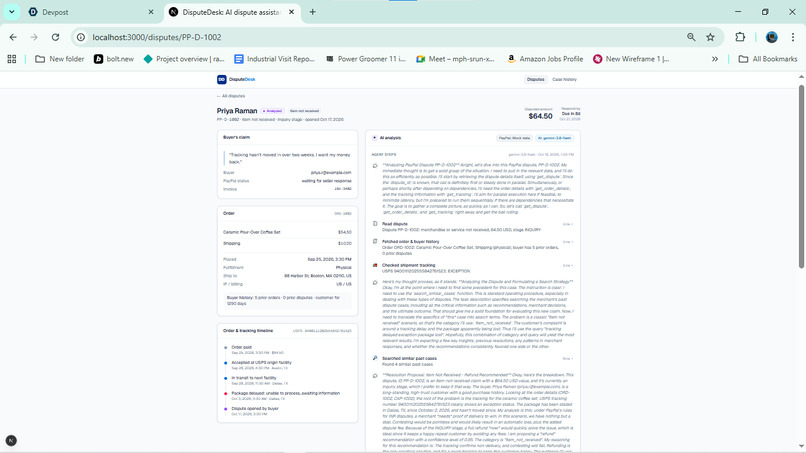Go back via All disputes link
This screenshot has height=453, width=806.
(x=231, y=96)
